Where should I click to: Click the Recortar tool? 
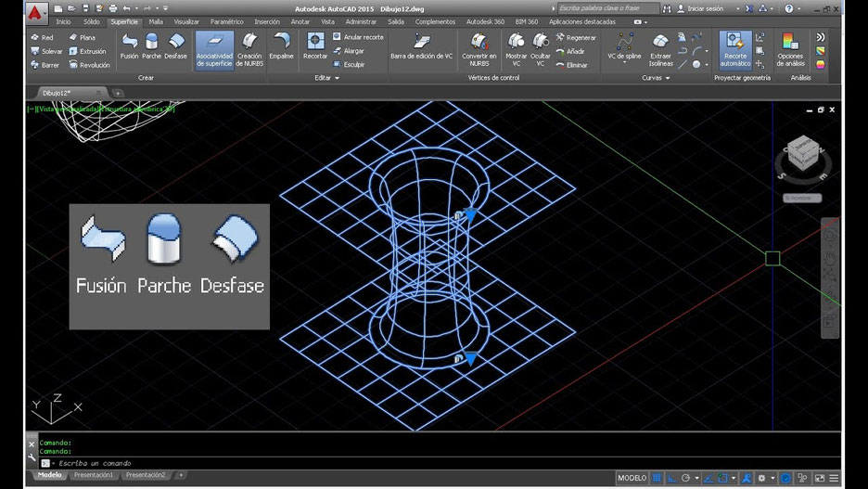[x=315, y=46]
